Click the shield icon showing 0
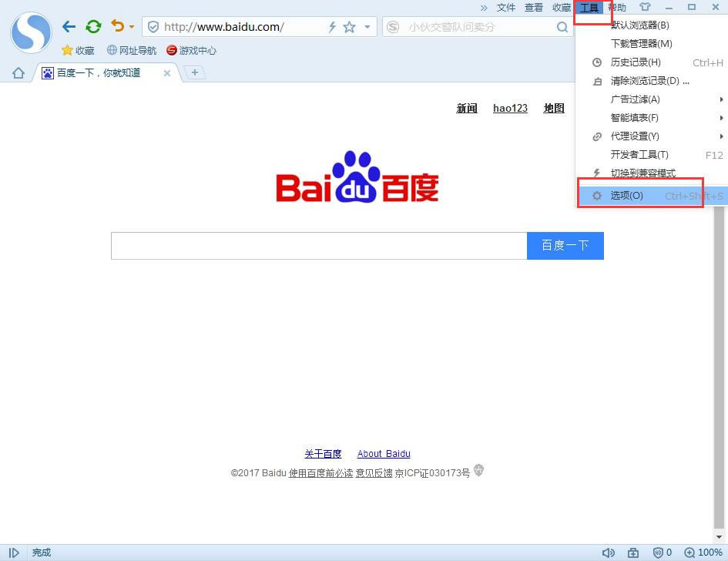This screenshot has width=728, height=561. click(x=662, y=553)
